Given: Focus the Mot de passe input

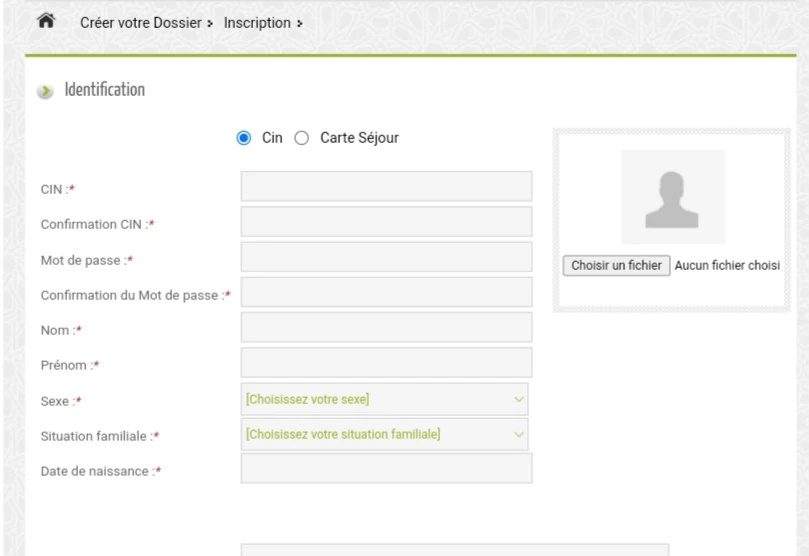Looking at the screenshot, I should 386,257.
